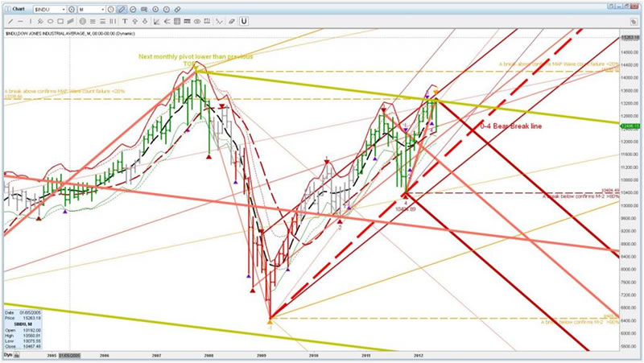Click the angled axis measure tool
This screenshot has width=644, height=363.
tap(156, 22)
